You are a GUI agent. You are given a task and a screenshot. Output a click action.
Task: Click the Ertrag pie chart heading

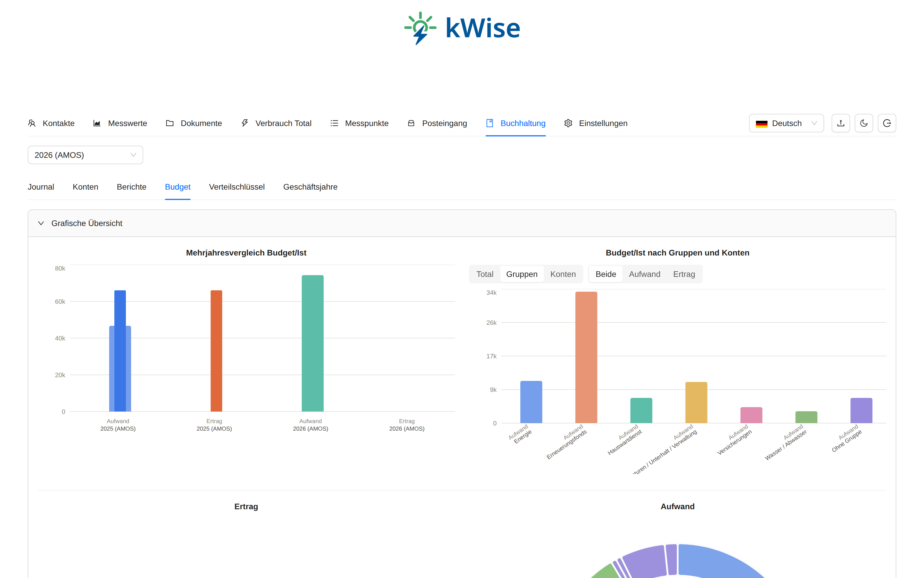[x=246, y=507]
